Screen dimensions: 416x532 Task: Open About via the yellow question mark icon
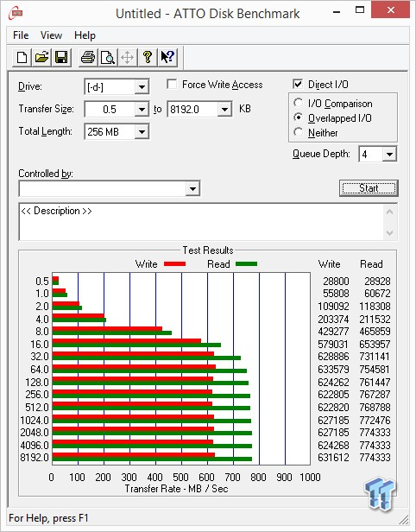pos(148,57)
